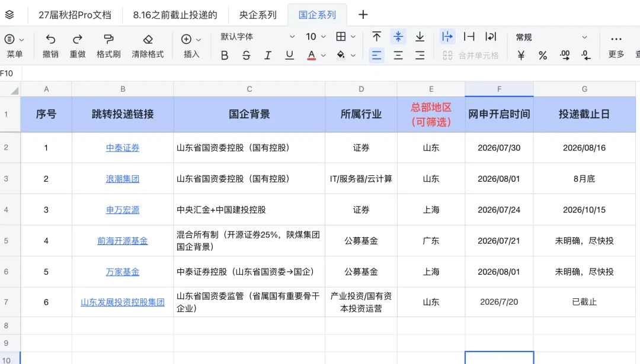Open the 前海开源基金 link
Viewport: 640px width, 364px height.
tap(123, 241)
